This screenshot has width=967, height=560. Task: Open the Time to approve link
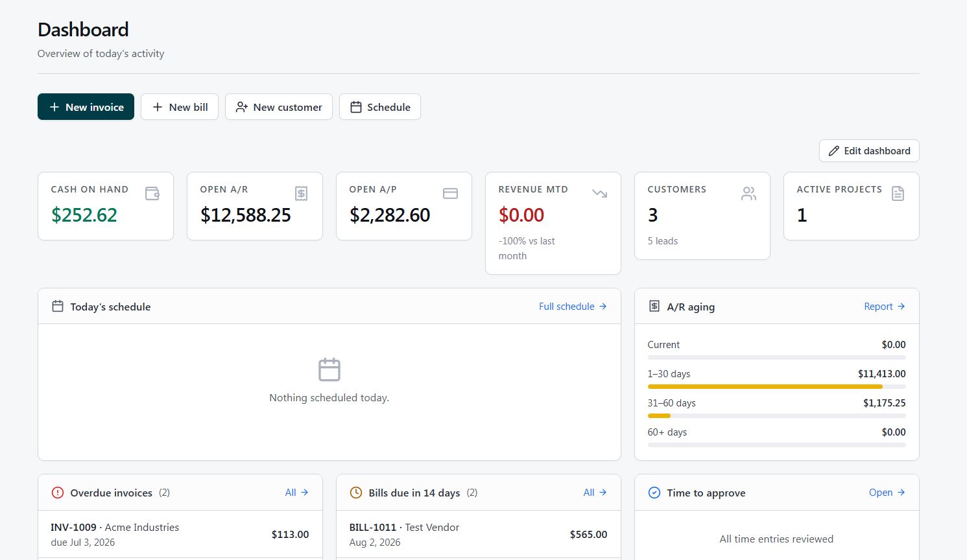(x=887, y=493)
